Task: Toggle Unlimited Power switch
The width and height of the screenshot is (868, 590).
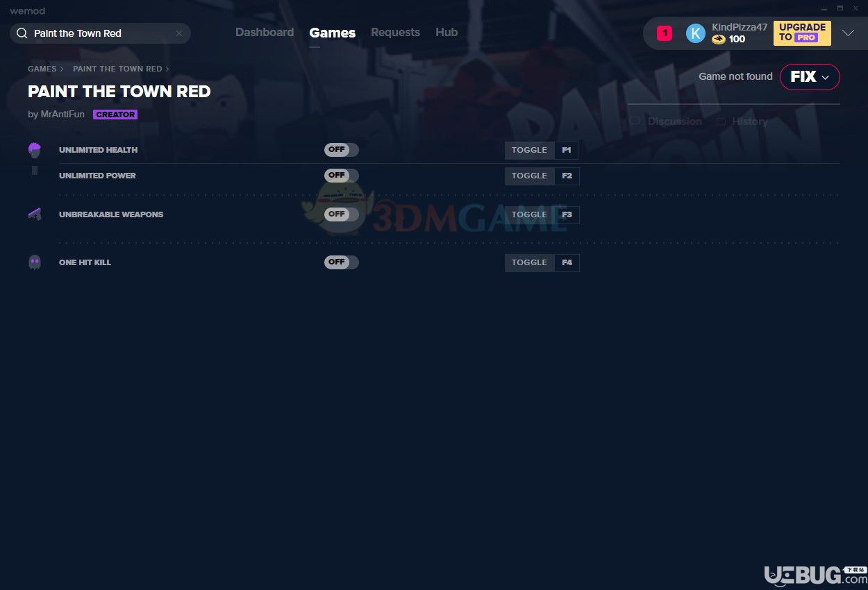Action: point(342,176)
